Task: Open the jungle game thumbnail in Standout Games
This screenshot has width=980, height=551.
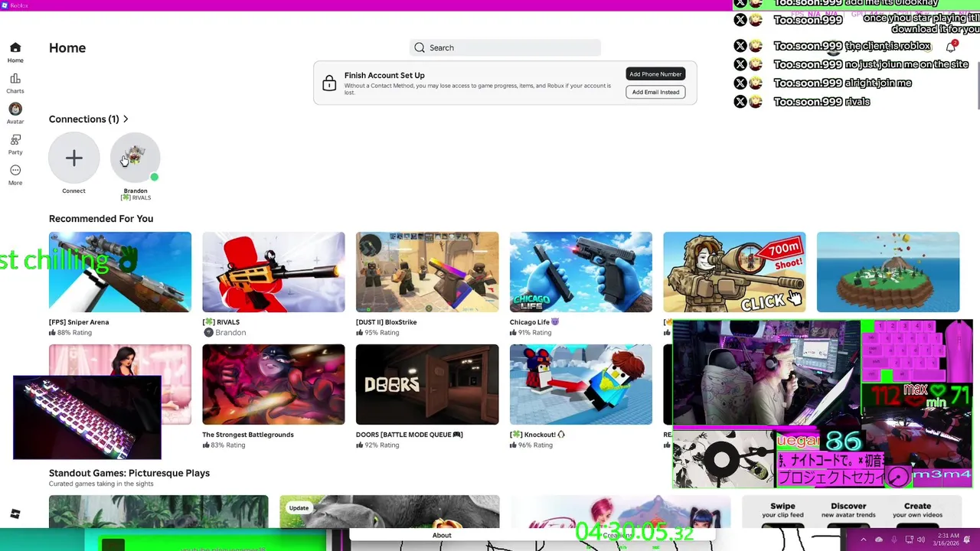Action: (158, 512)
